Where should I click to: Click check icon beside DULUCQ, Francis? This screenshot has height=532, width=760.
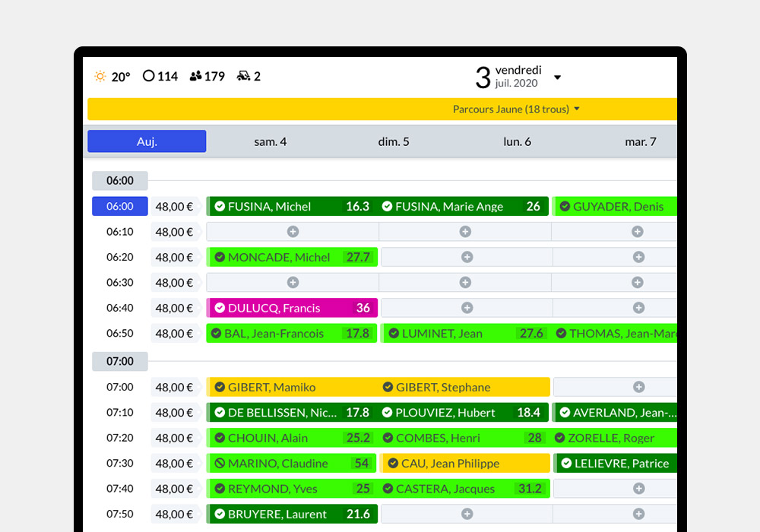(220, 308)
